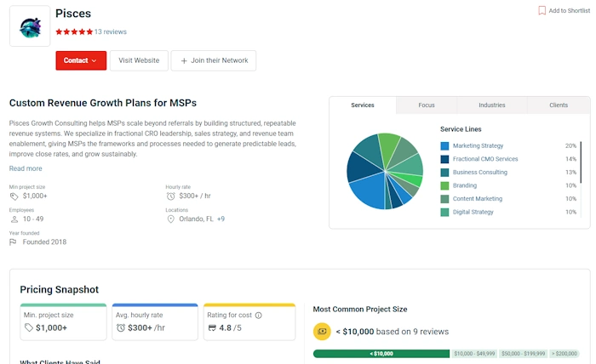Show more locations via +9 link
Viewport: 596px width, 364px height.
tap(221, 219)
